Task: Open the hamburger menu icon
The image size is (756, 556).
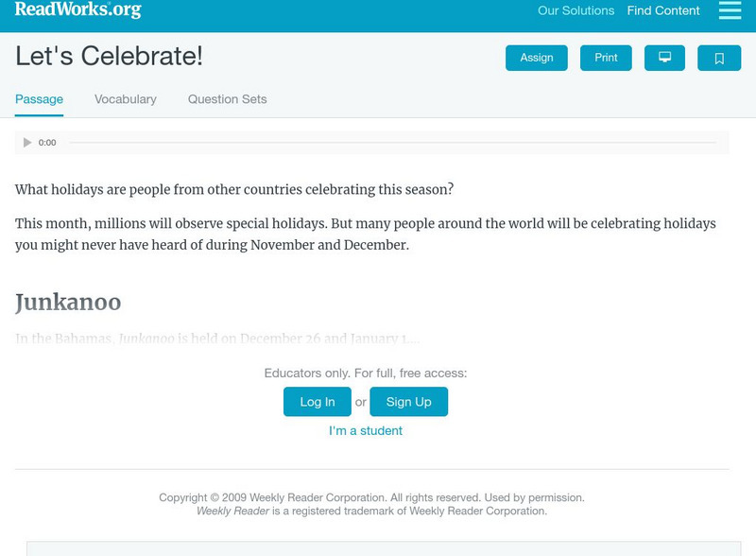Action: 730,10
